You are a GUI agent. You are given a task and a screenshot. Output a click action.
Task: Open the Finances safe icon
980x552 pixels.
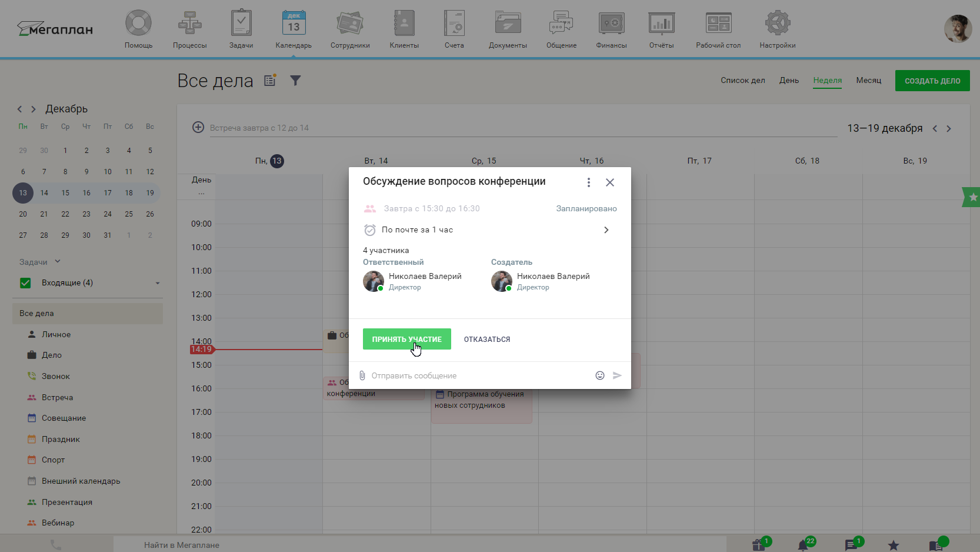click(x=611, y=24)
